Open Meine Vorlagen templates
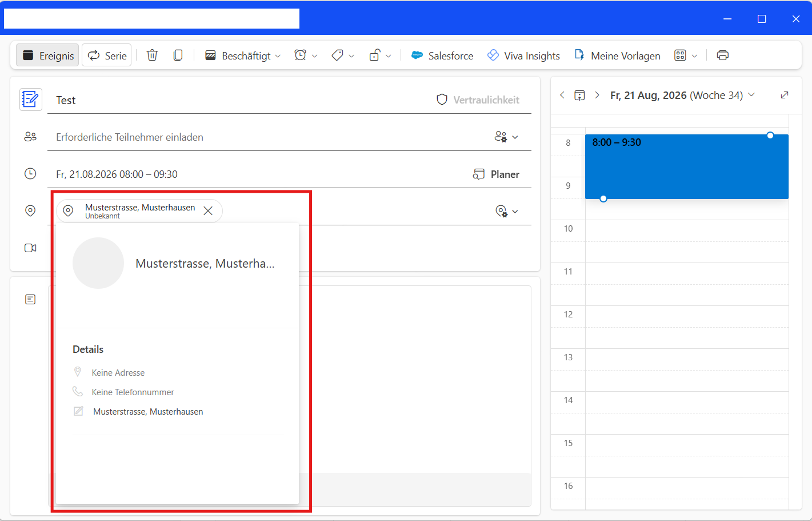The image size is (812, 521). point(617,55)
